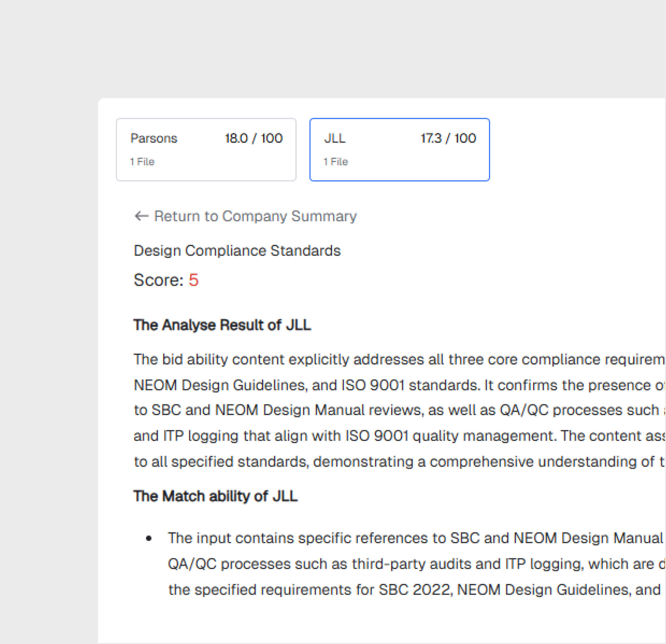Viewport: 666px width, 644px height.
Task: Click the red score value 5
Action: point(193,280)
